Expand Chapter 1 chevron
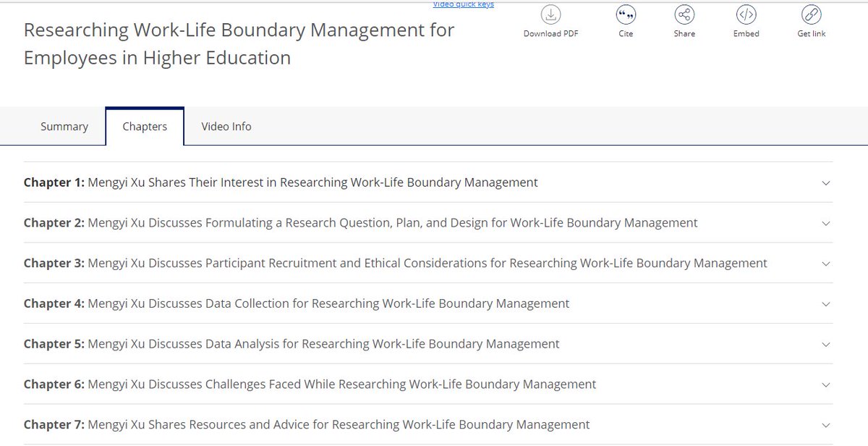Image resolution: width=868 pixels, height=446 pixels. click(826, 182)
